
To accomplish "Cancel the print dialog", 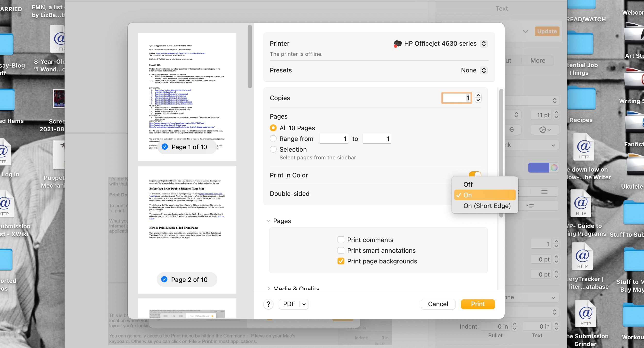I will click(438, 304).
